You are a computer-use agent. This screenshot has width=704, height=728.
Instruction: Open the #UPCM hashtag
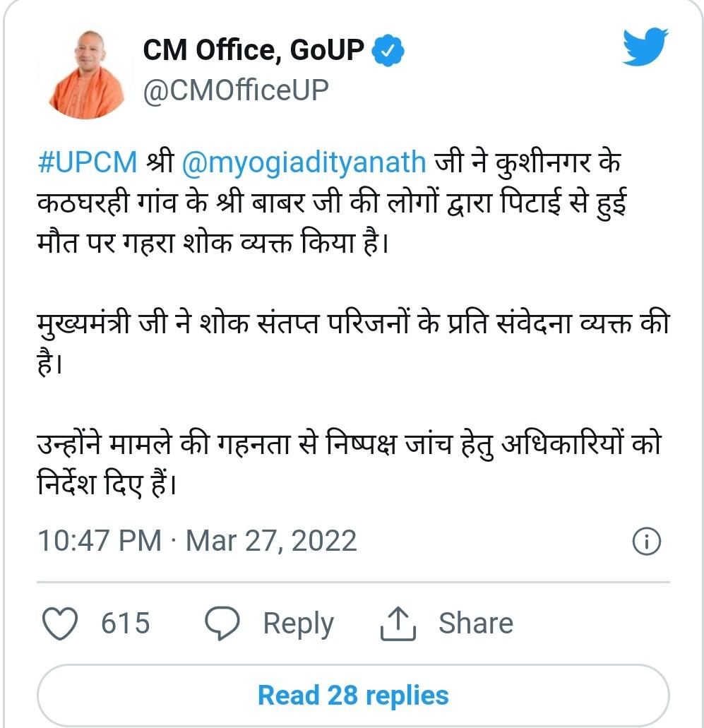click(87, 162)
